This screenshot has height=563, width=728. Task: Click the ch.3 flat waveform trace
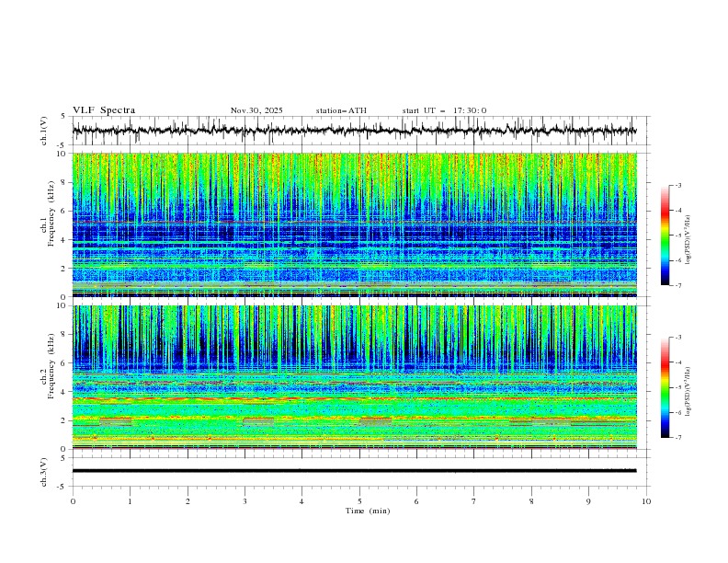pyautogui.click(x=354, y=471)
